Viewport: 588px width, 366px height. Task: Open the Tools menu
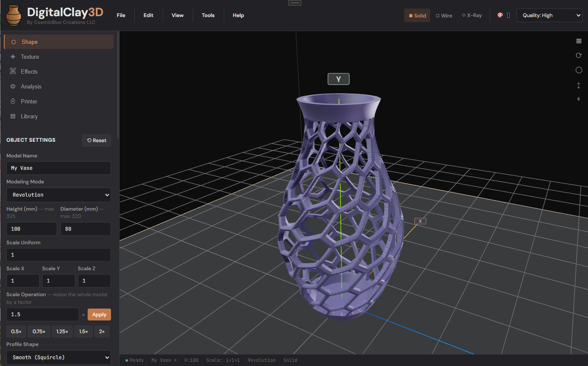[208, 15]
